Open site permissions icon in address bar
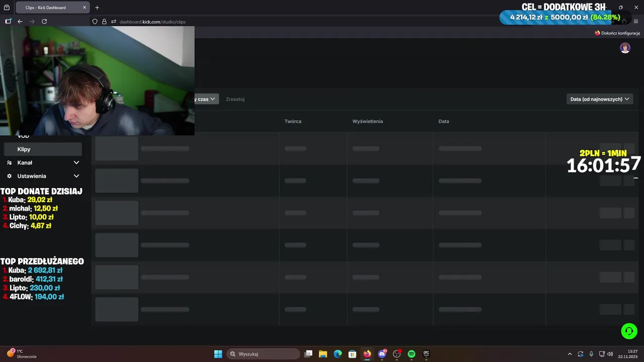The height and width of the screenshot is (362, 644). [x=114, y=22]
